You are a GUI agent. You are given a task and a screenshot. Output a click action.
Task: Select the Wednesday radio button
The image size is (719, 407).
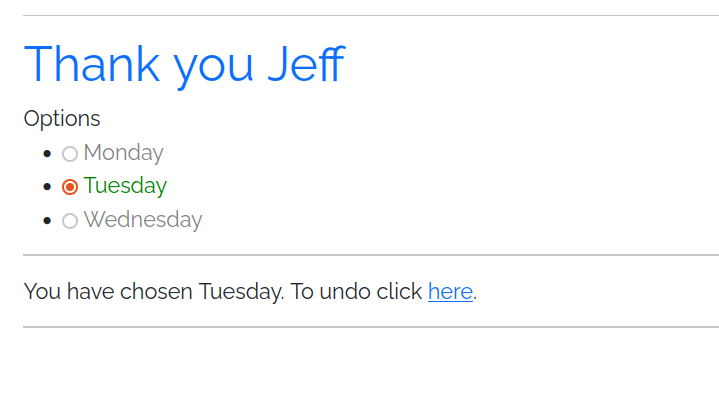click(x=70, y=221)
